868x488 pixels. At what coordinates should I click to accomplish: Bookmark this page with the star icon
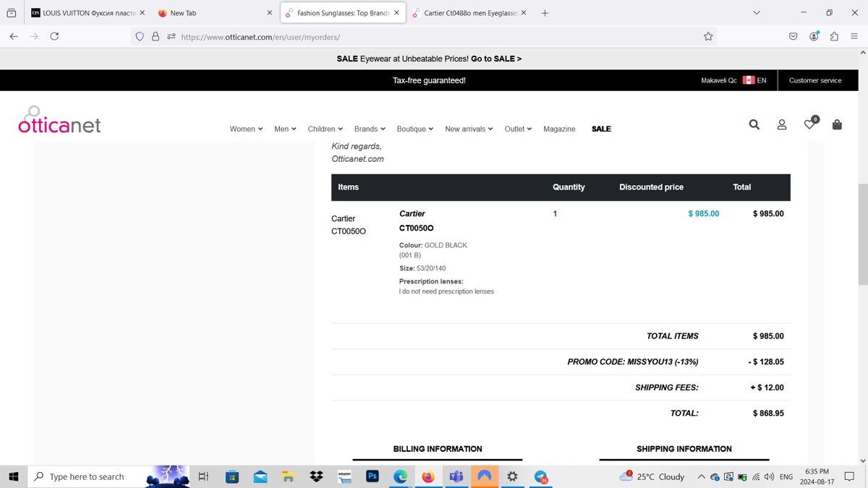click(x=708, y=36)
